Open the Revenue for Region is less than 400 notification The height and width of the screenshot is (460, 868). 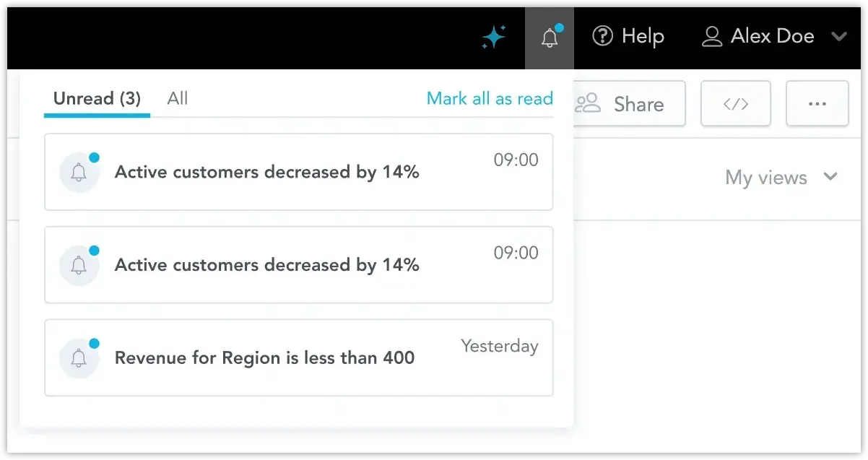click(264, 357)
